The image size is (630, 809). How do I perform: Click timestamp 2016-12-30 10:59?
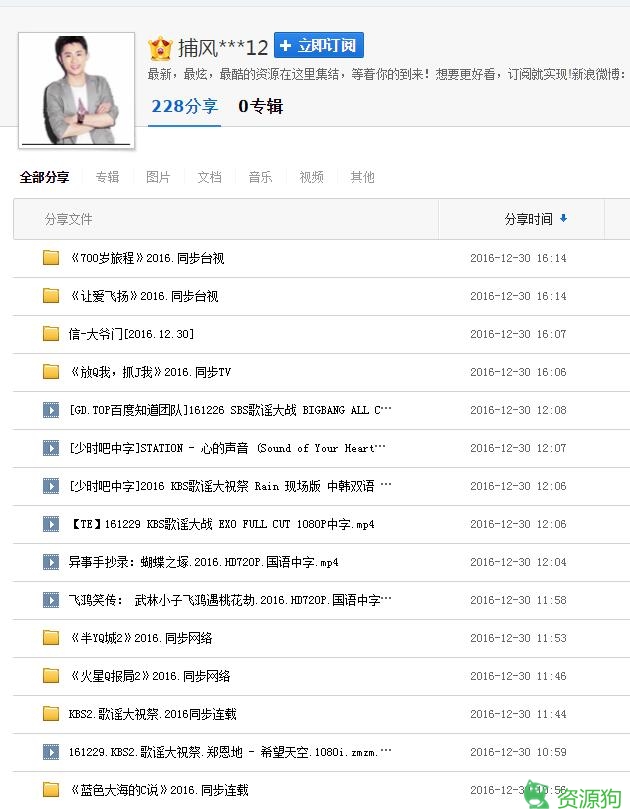coord(518,752)
